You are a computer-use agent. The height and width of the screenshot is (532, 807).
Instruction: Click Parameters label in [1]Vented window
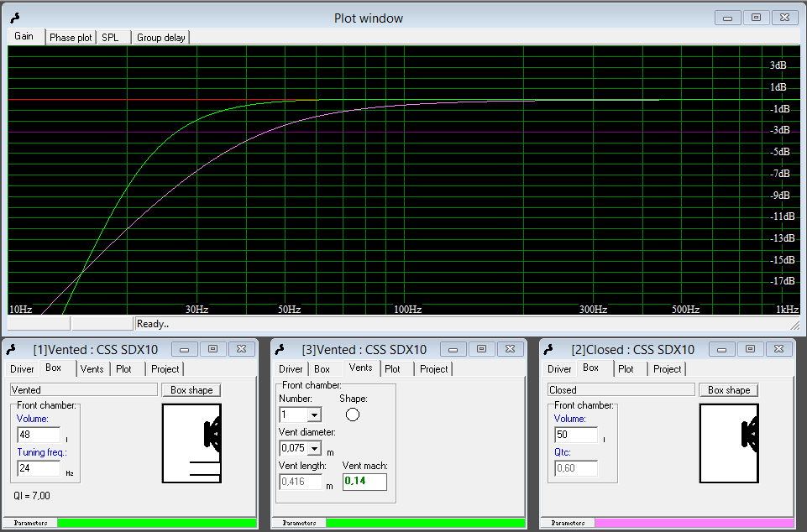click(x=30, y=523)
